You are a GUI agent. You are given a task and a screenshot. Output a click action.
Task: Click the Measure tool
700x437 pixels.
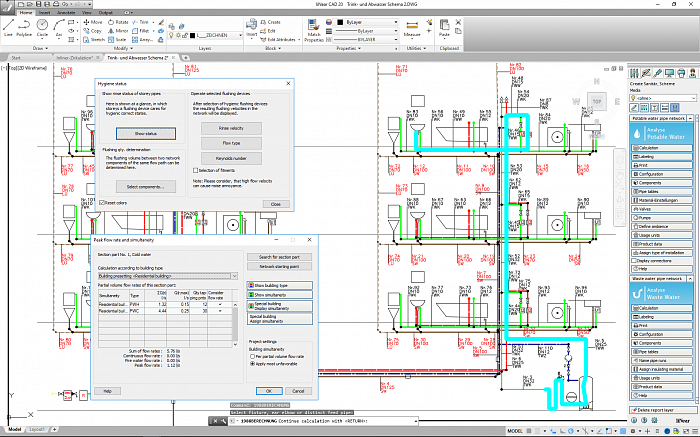[x=412, y=28]
